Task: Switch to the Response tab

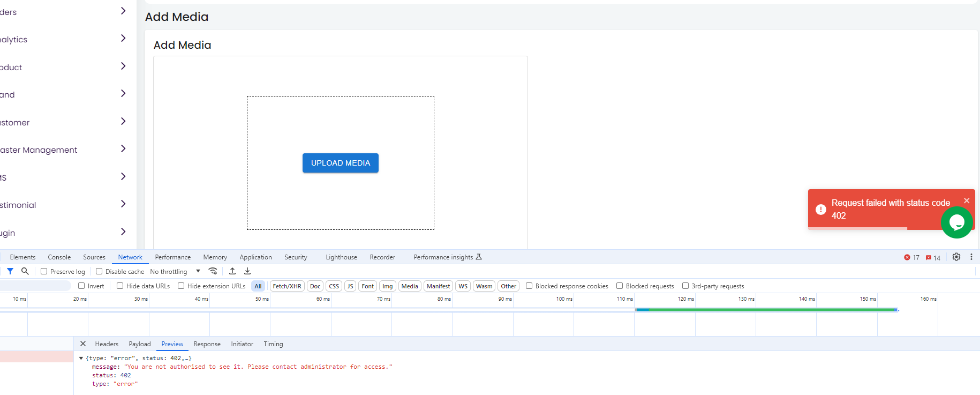Action: [x=207, y=344]
